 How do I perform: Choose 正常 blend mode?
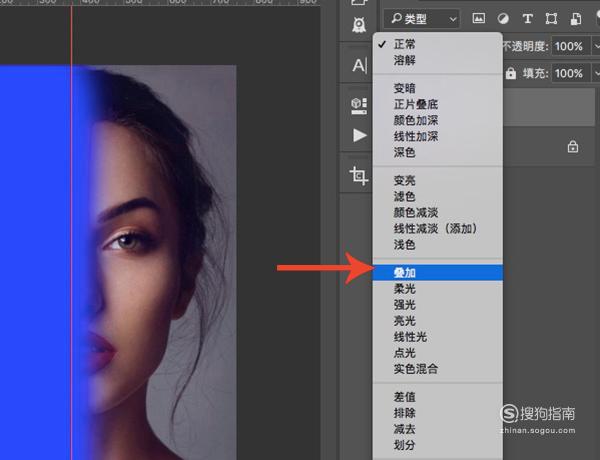[x=437, y=44]
